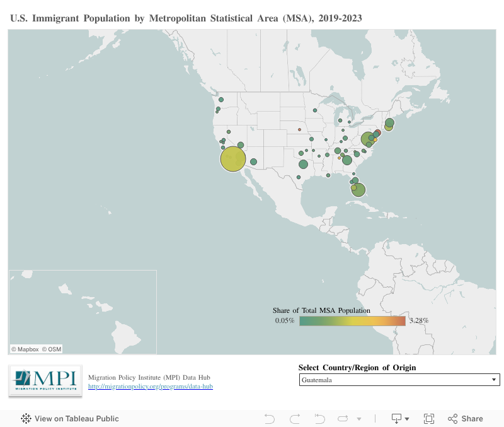Click the Miami area green bubble
504x427 pixels.
pyautogui.click(x=358, y=189)
